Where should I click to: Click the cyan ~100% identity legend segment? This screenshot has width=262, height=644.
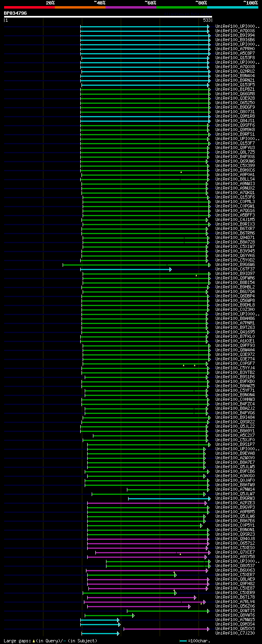pyautogui.click(x=233, y=7)
